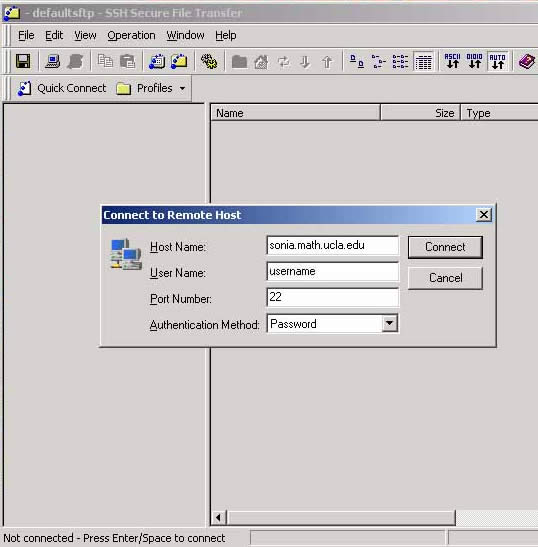Select Binary transfer mode

click(475, 61)
